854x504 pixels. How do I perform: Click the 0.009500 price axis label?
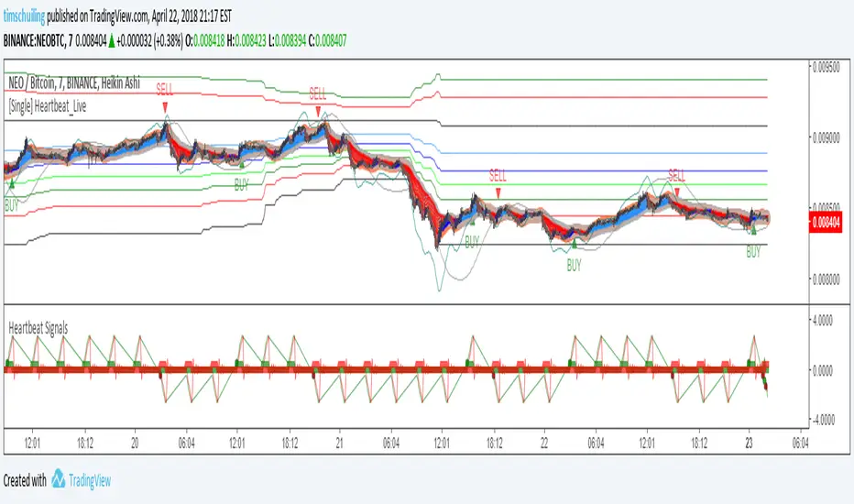827,67
